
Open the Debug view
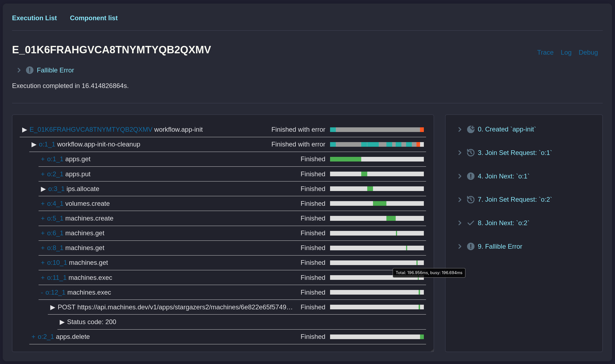pos(588,52)
